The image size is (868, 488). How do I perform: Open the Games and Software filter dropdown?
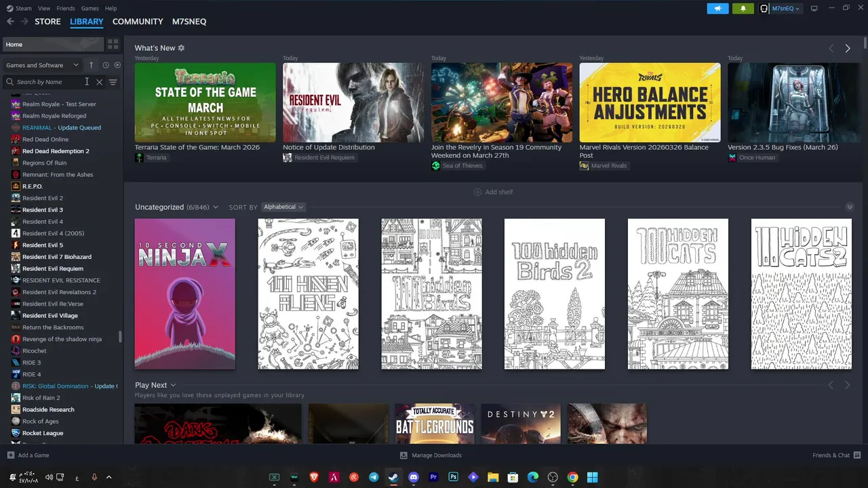coord(42,65)
